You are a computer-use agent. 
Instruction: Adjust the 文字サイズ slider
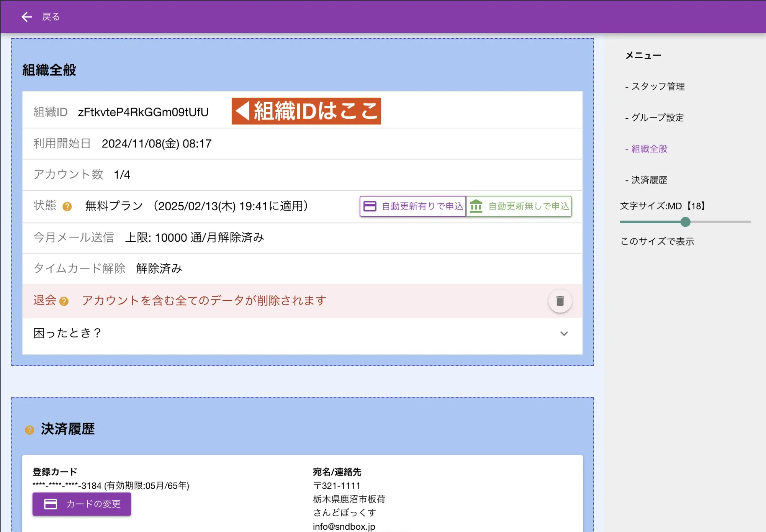click(x=685, y=222)
